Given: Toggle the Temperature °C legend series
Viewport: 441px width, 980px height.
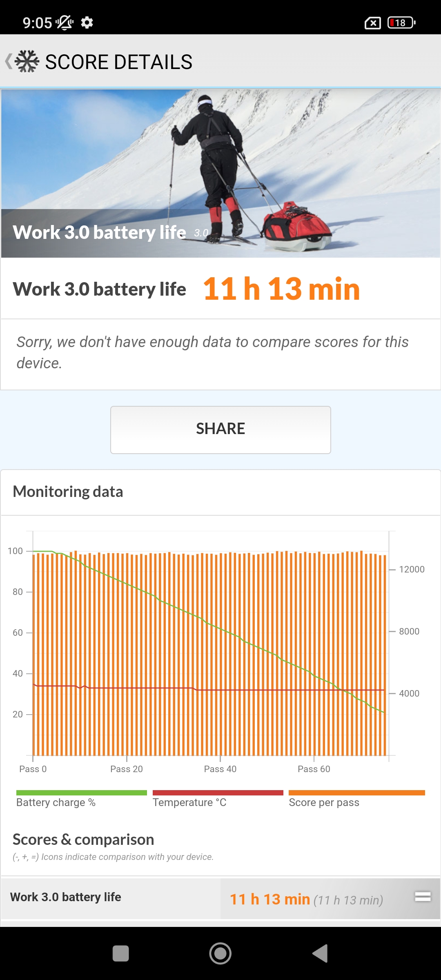Looking at the screenshot, I should tap(218, 799).
